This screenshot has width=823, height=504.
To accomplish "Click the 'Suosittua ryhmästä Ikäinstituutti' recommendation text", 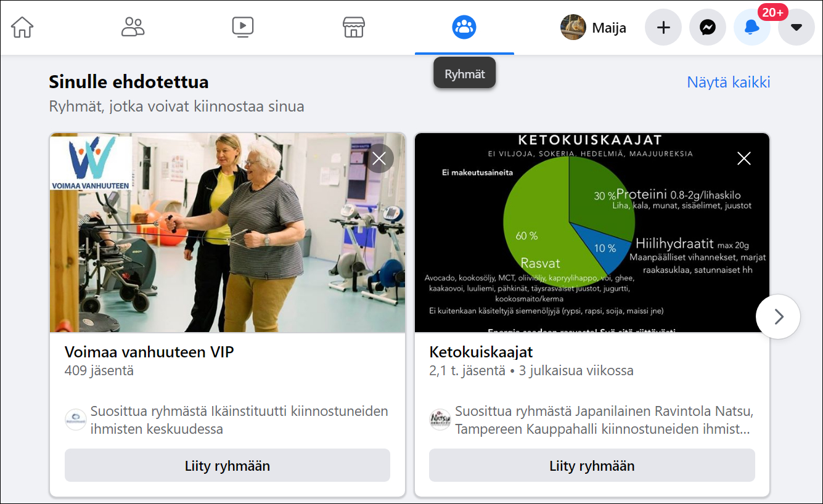I will [x=239, y=420].
